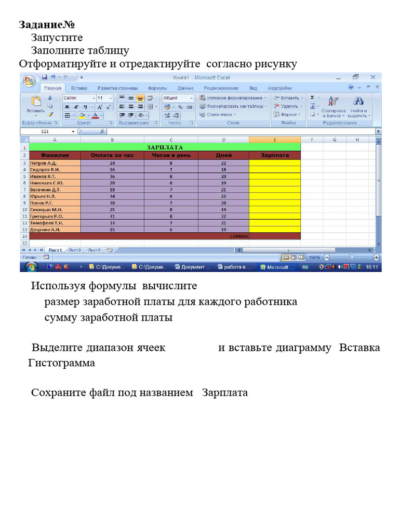This screenshot has height=532, width=399.
Task: Select cell containing 'Петров А.Д.'
Action: point(55,163)
